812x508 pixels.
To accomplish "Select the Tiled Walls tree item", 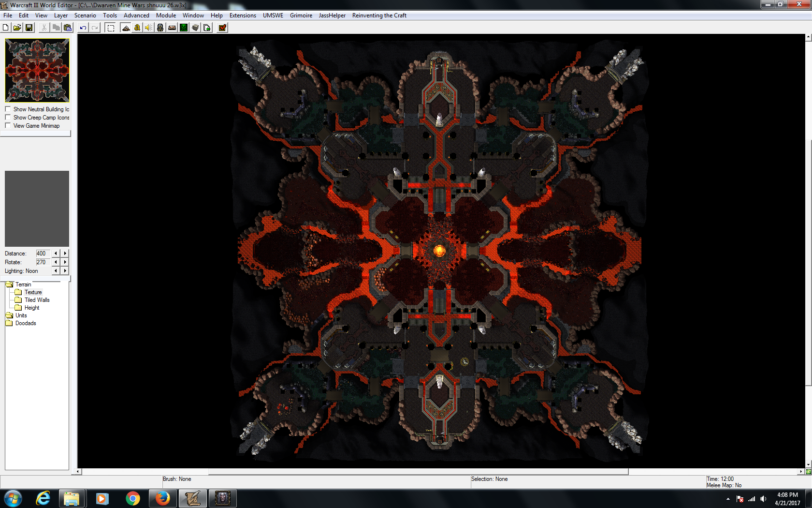I will 37,300.
